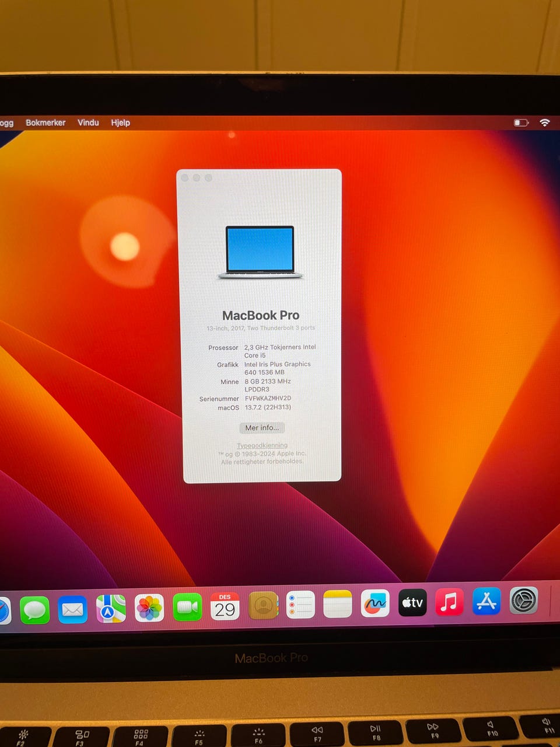The width and height of the screenshot is (560, 747).
Task: Open the Typegodkjenning link
Action: (x=262, y=445)
